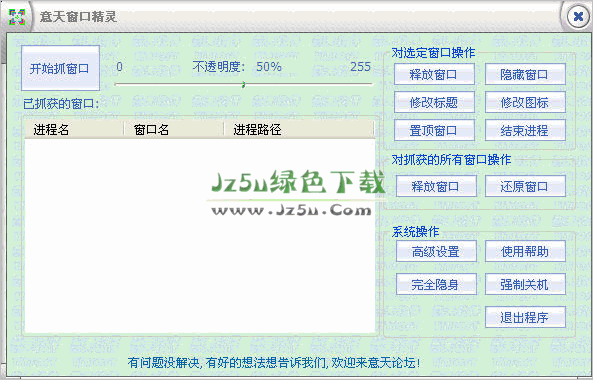The height and width of the screenshot is (380, 593).
Task: Click the 修改标题 button
Action: click(434, 102)
